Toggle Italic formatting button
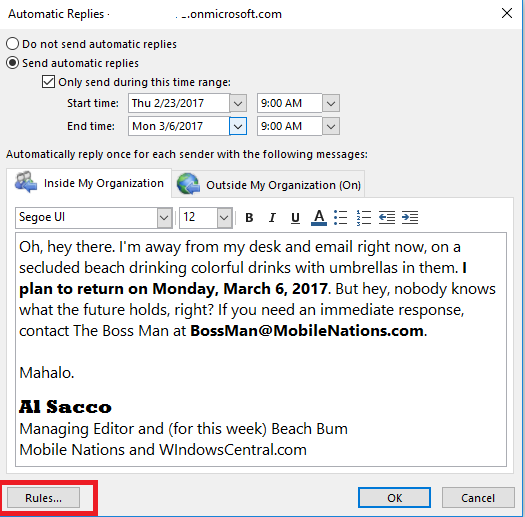The height and width of the screenshot is (517, 525). [x=272, y=218]
